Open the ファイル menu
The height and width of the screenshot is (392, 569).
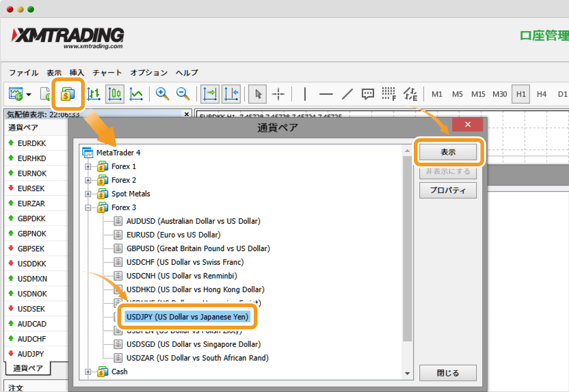[x=24, y=73]
